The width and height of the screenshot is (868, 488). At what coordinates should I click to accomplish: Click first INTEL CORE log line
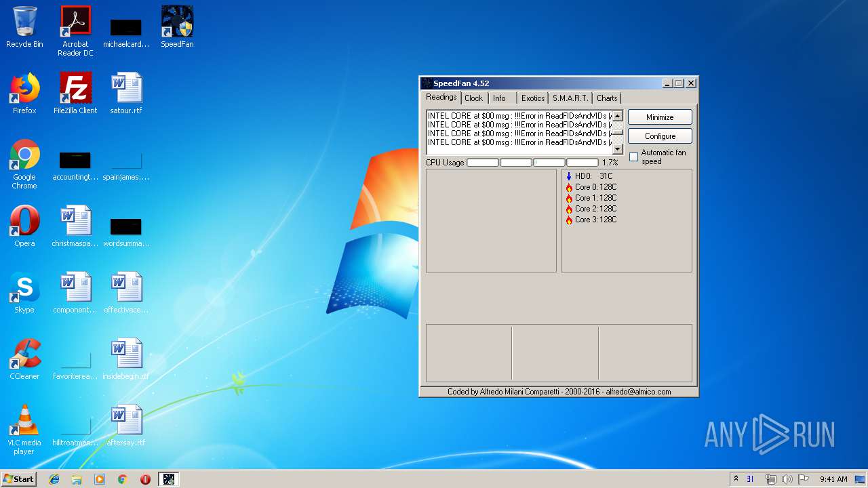(519, 116)
